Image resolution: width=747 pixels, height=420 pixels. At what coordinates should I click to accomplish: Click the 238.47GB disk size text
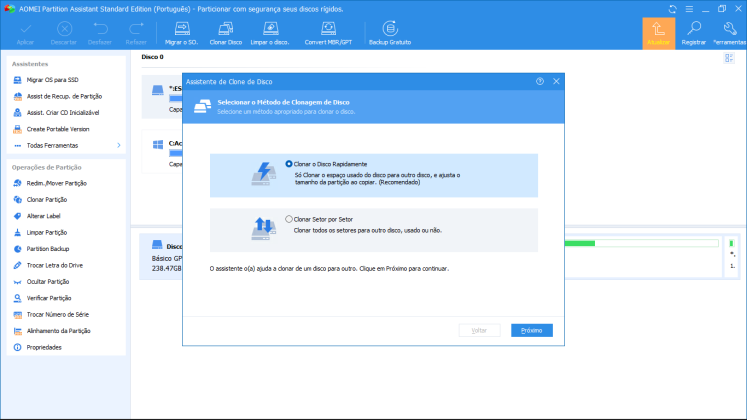(166, 269)
